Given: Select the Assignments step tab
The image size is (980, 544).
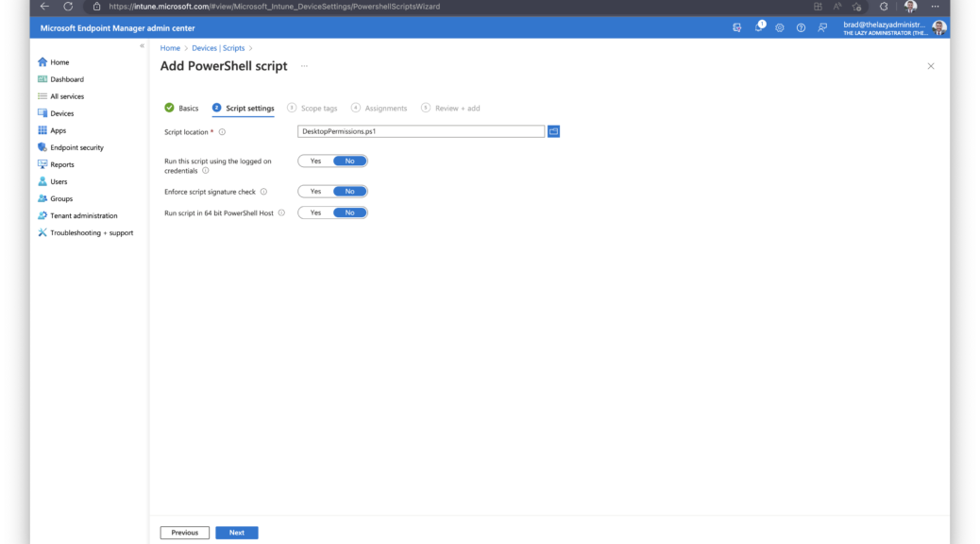Looking at the screenshot, I should 379,109.
